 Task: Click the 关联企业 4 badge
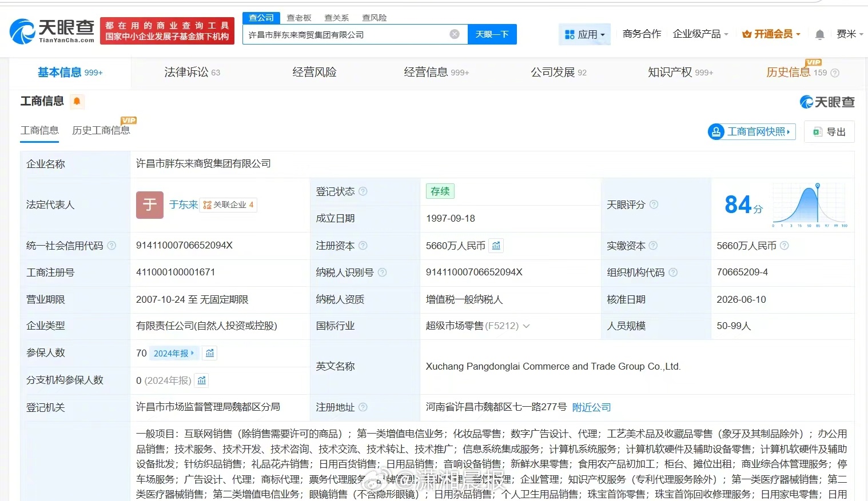[228, 205]
